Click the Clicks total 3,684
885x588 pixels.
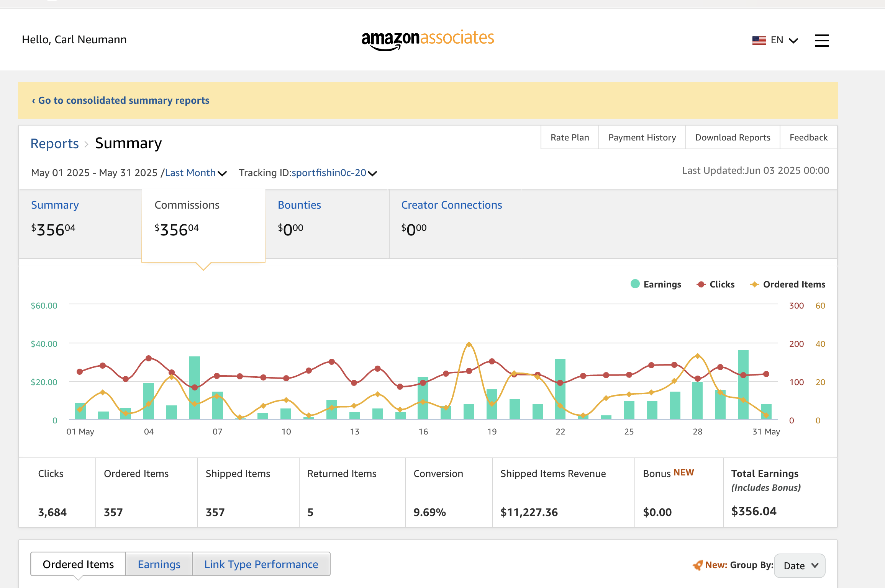pyautogui.click(x=52, y=512)
